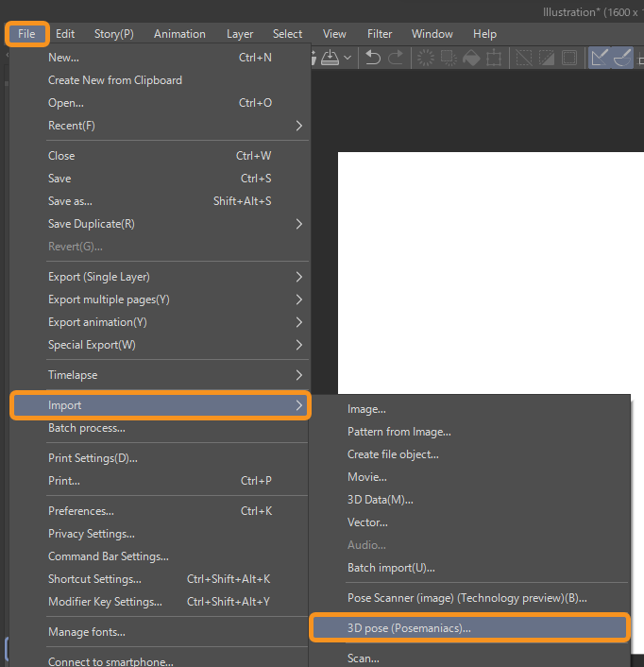Click Show selection border toolbar icon

click(569, 58)
